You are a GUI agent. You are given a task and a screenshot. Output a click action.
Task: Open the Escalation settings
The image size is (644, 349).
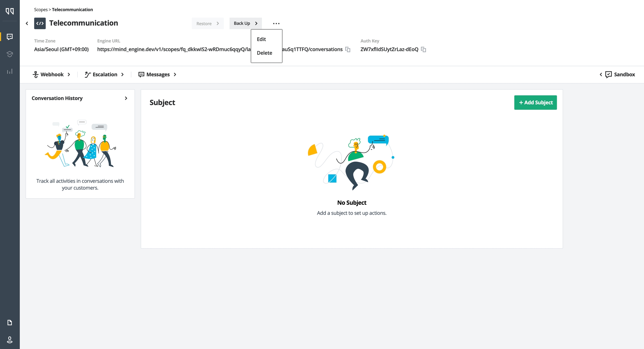[104, 74]
